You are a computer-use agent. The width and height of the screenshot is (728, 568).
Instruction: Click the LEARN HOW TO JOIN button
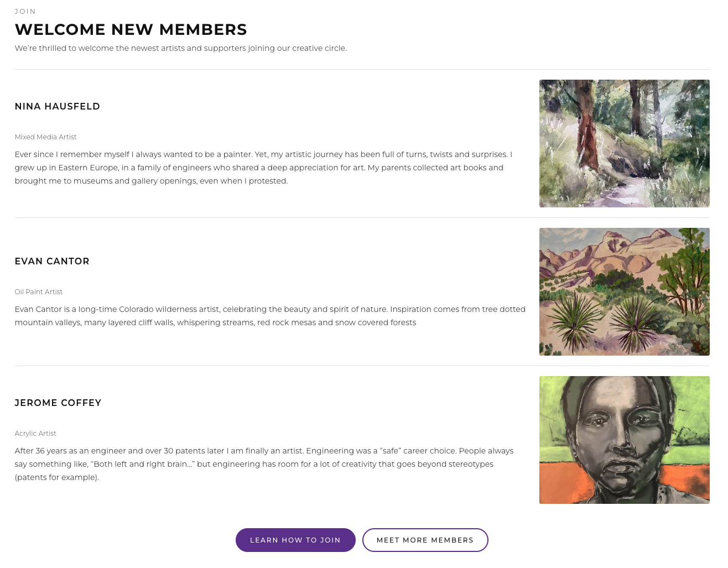click(x=295, y=540)
